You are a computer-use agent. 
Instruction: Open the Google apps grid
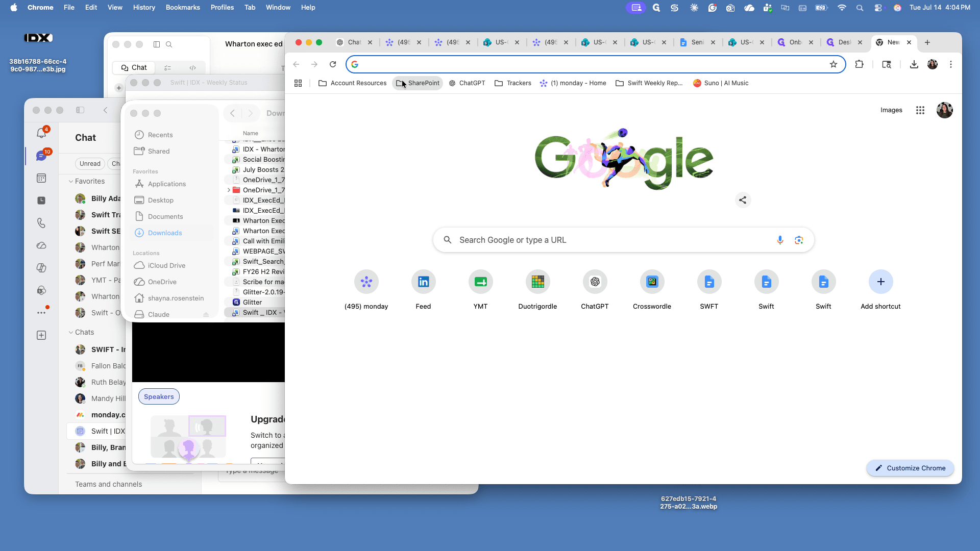[920, 110]
